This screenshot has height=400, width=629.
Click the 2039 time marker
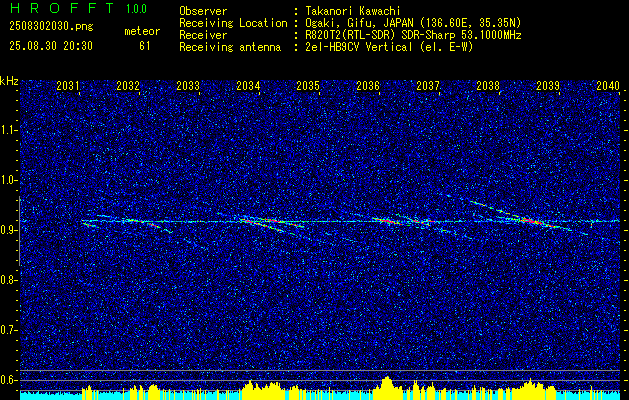(548, 85)
